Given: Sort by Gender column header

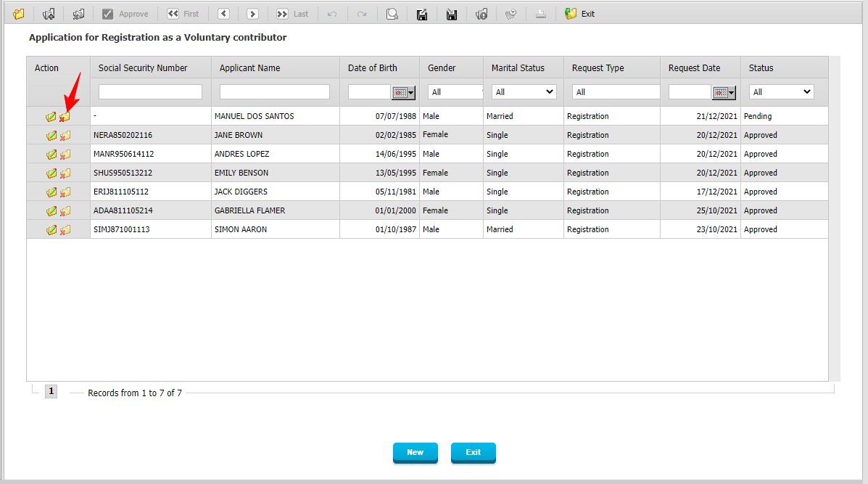Looking at the screenshot, I should pyautogui.click(x=442, y=68).
